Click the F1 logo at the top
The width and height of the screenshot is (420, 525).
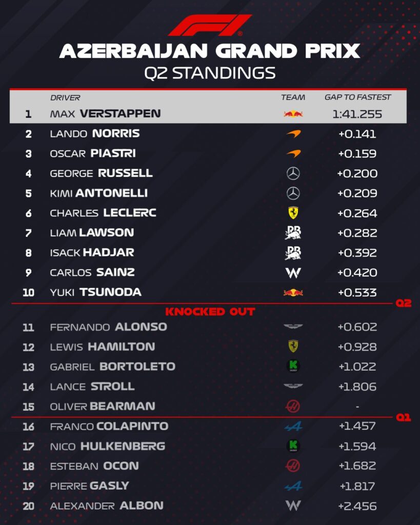pos(210,25)
